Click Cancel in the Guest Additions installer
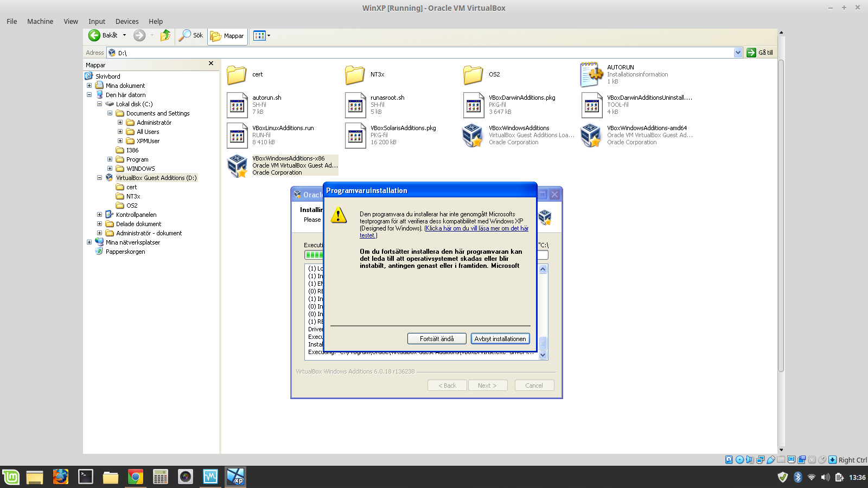Screen dimensions: 868x488 click(x=534, y=386)
